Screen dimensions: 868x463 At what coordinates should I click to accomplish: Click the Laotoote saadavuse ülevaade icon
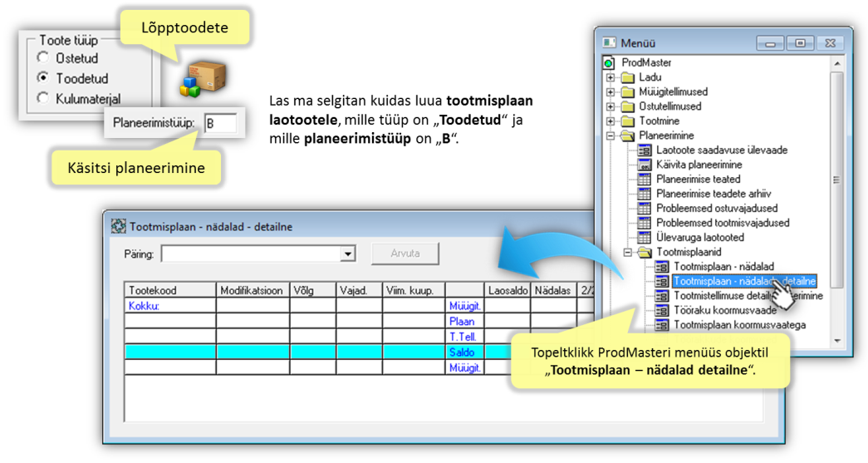(x=645, y=150)
